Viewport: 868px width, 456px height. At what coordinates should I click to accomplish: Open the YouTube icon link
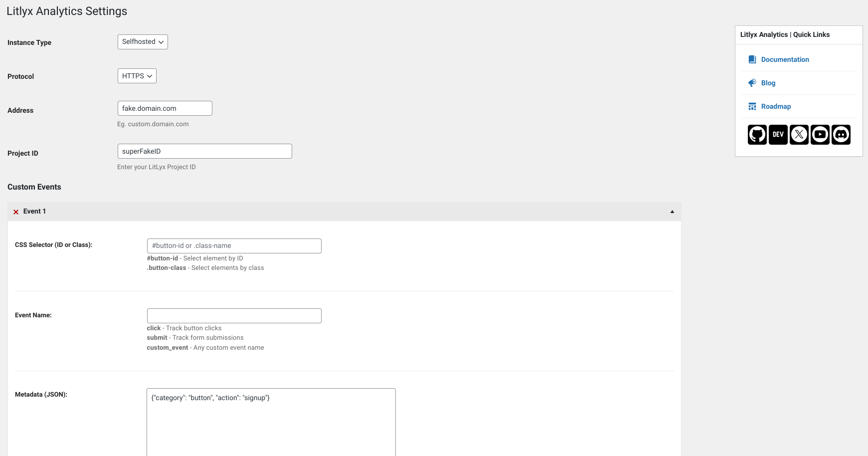820,135
